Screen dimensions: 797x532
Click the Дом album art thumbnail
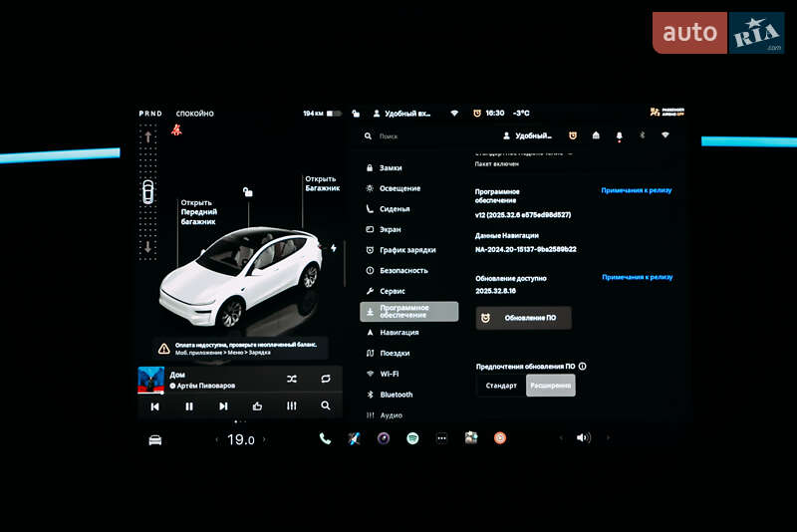(x=151, y=381)
